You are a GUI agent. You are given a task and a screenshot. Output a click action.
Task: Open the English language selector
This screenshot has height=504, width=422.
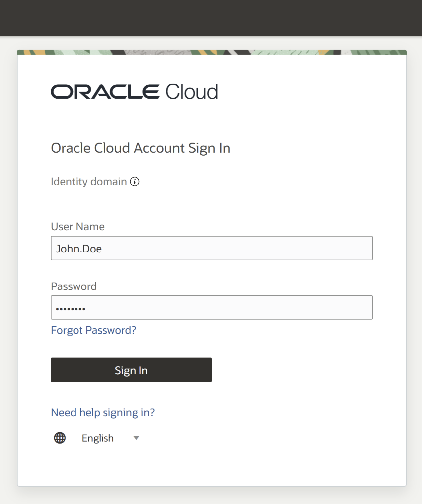pos(98,438)
